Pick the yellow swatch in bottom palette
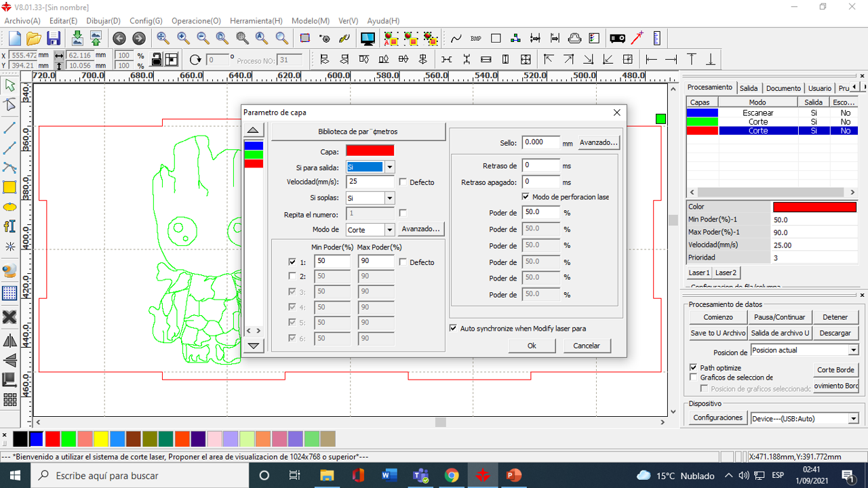Viewport: 868px width, 488px height. [101, 439]
